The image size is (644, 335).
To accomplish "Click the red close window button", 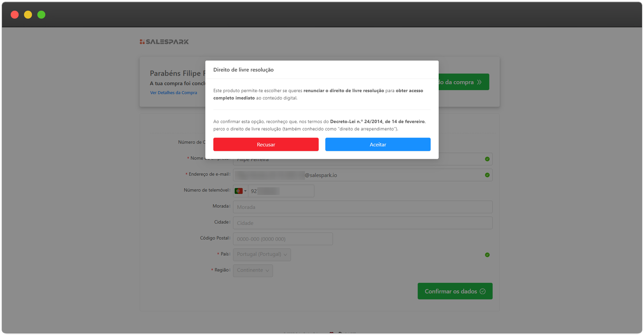I will tap(14, 15).
